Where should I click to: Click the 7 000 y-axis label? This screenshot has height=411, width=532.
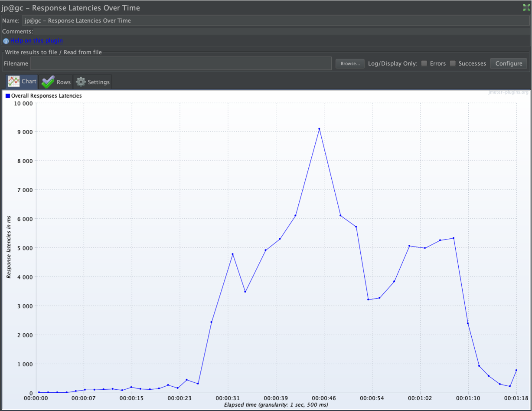(25, 190)
